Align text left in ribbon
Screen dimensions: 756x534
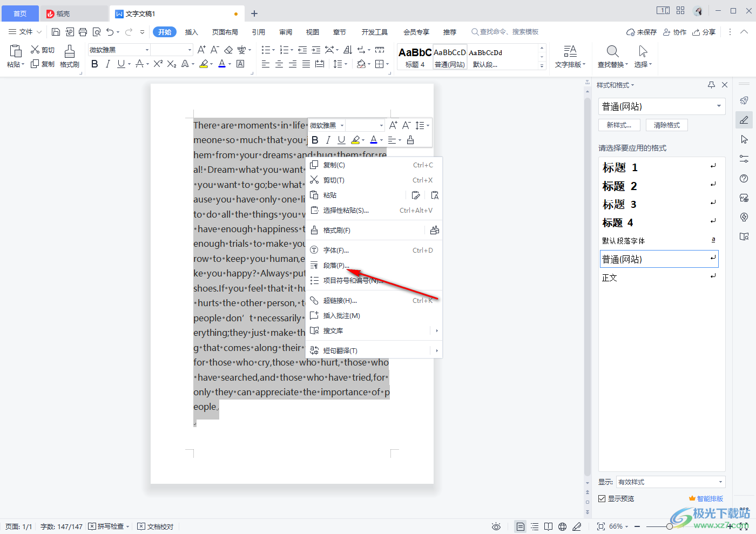tap(266, 64)
